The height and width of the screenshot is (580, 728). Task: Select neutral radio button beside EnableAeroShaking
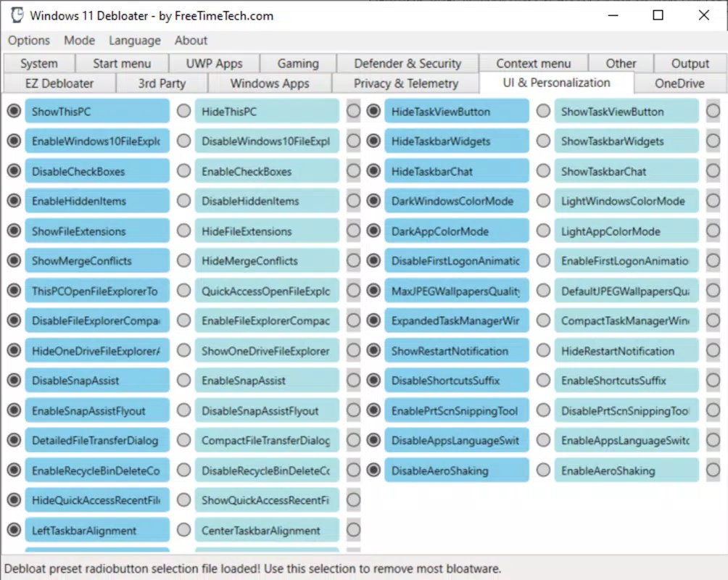[x=713, y=471]
